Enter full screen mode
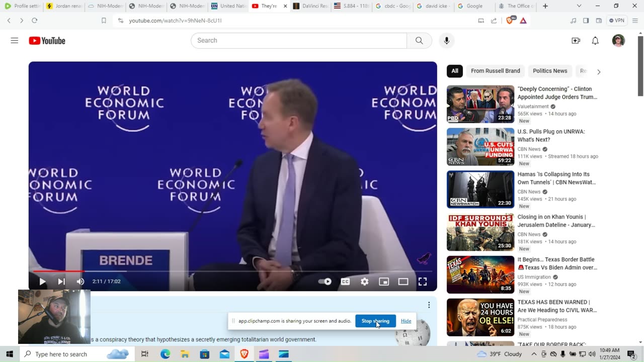This screenshot has height=362, width=644. coord(423,282)
